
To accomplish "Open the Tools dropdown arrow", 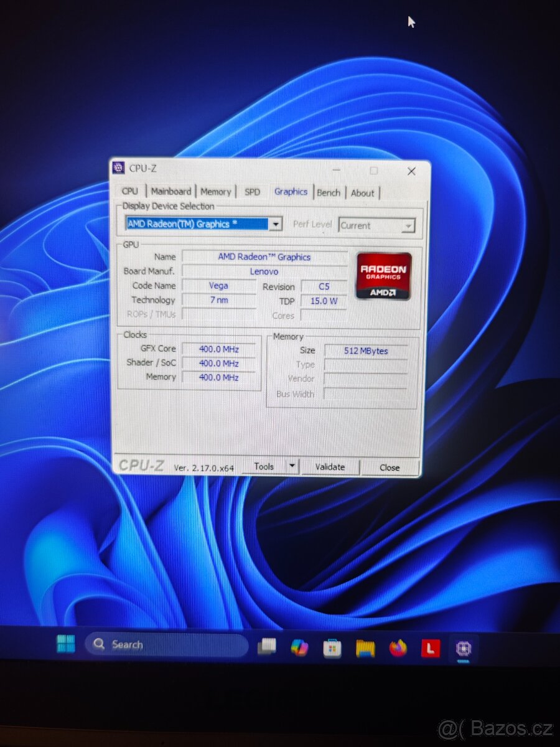I will tap(292, 466).
